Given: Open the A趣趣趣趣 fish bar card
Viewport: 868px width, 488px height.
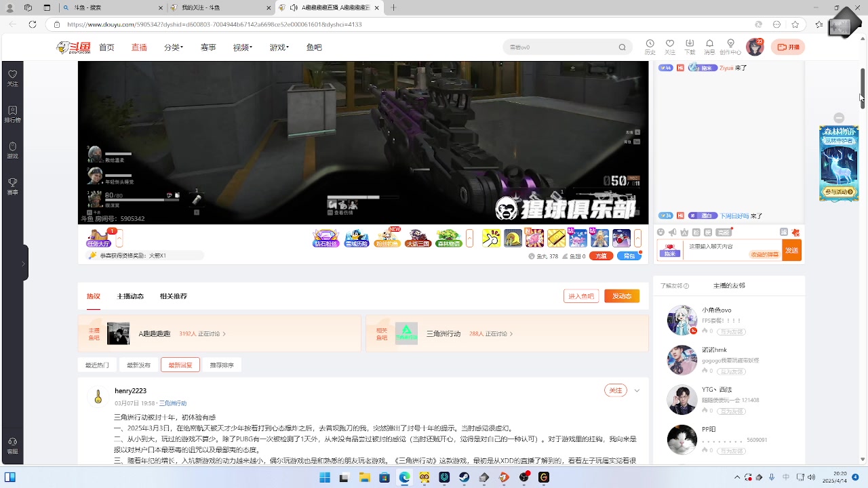Looking at the screenshot, I should pyautogui.click(x=219, y=333).
